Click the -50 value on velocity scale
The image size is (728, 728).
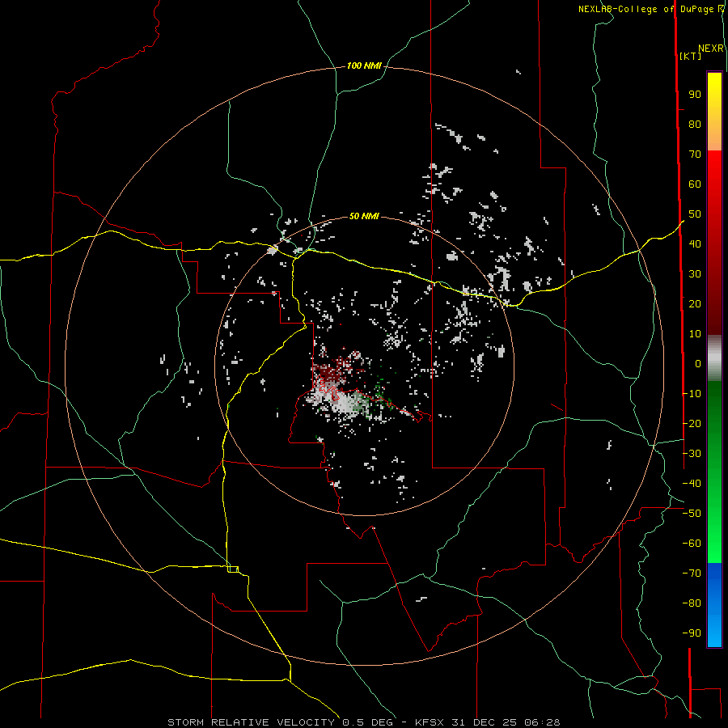tap(692, 514)
